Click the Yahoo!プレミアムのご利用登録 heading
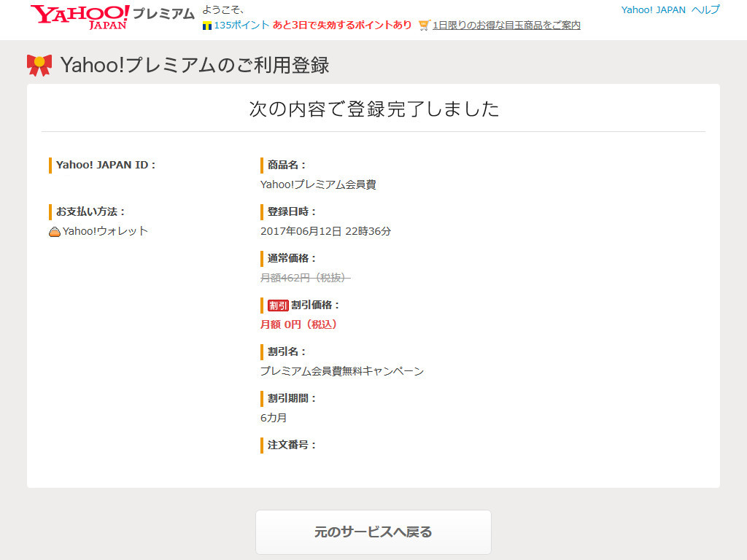747x560 pixels. (x=194, y=65)
